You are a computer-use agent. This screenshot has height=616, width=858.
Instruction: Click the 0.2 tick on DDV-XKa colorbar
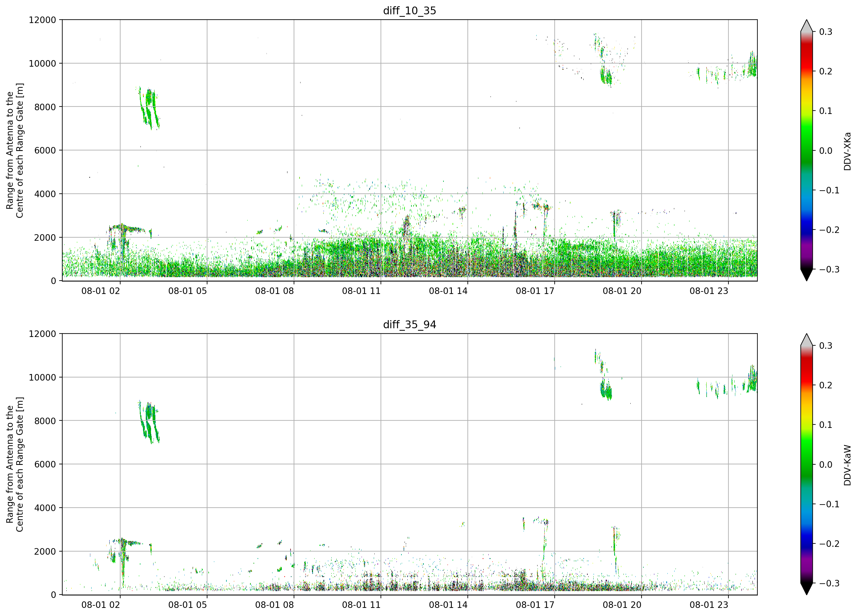click(826, 72)
